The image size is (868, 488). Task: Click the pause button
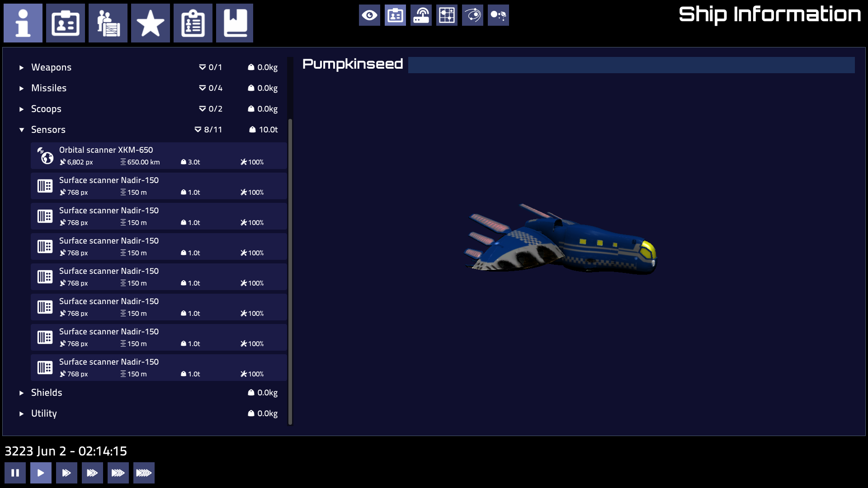click(x=15, y=473)
